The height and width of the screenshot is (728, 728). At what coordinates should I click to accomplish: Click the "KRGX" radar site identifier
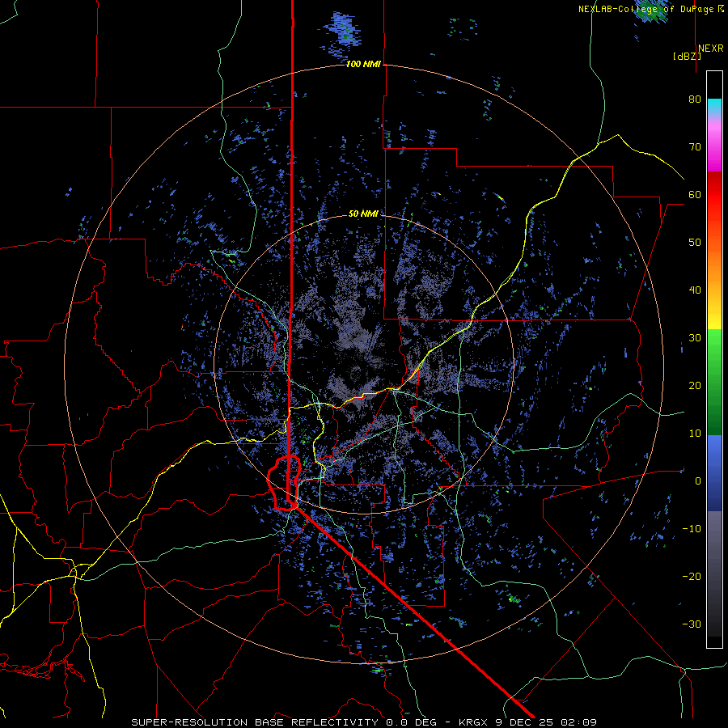click(x=473, y=722)
